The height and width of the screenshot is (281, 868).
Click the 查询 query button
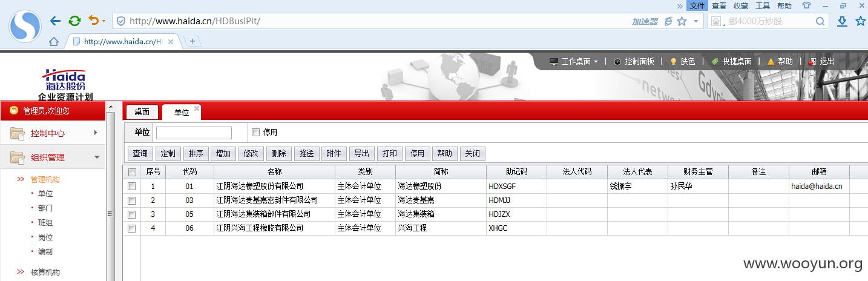pos(140,153)
